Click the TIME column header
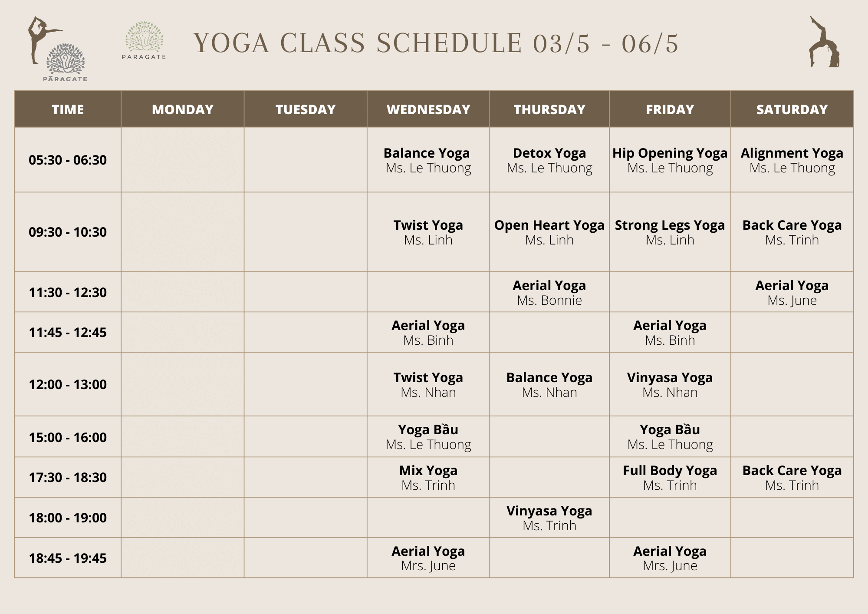This screenshot has height=614, width=868. [68, 109]
